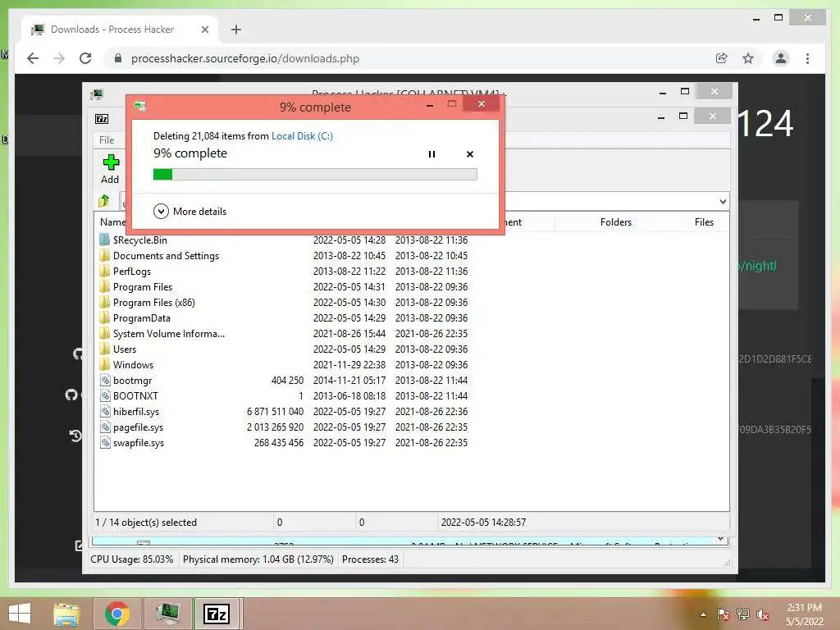Open a new Chrome tab

pos(235,30)
